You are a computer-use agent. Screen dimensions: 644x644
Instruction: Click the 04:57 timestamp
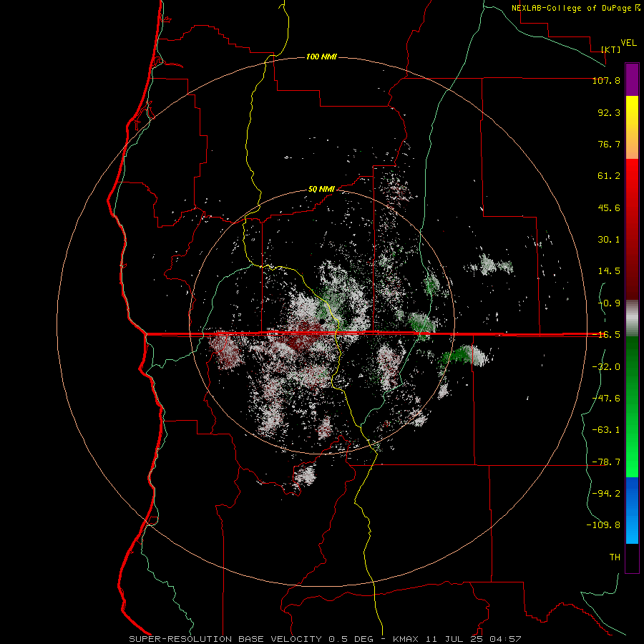505,639
